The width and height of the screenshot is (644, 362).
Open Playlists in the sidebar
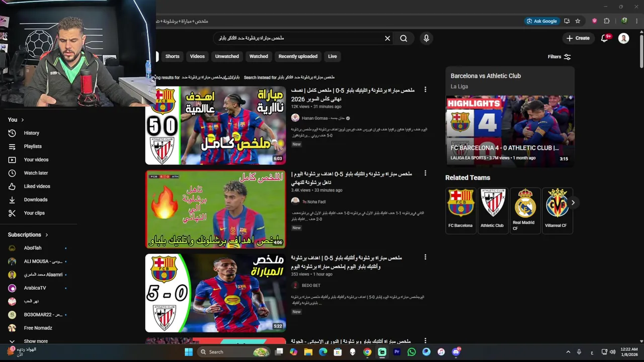(x=33, y=146)
